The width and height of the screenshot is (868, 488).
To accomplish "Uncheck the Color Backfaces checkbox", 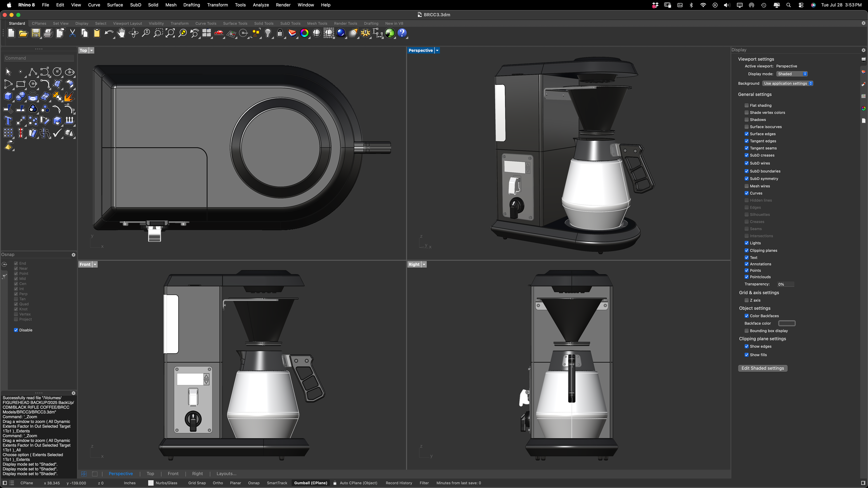I will pyautogui.click(x=747, y=316).
